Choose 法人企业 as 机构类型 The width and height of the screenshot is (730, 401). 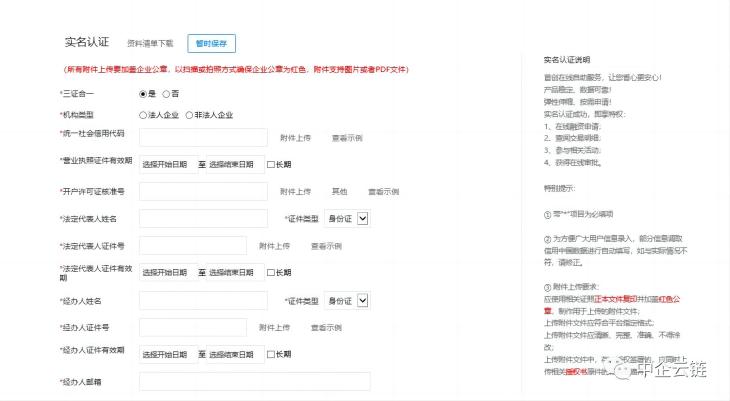(143, 115)
